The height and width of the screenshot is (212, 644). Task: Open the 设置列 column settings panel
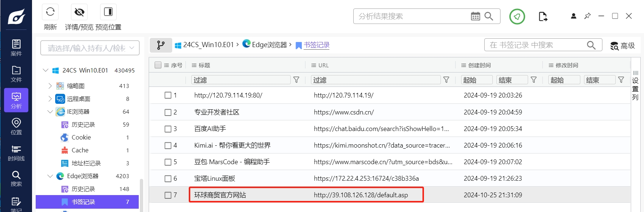pos(635,85)
